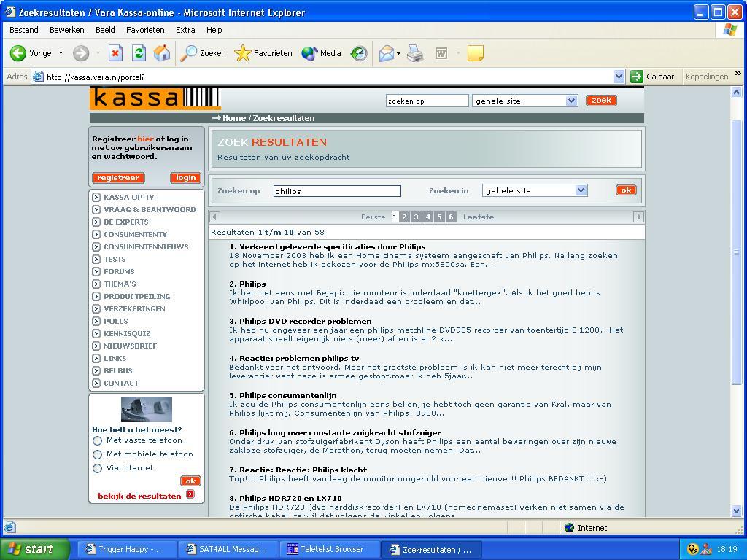This screenshot has width=747, height=560.
Task: Open the Favorieten menu in menu bar
Action: 145,30
